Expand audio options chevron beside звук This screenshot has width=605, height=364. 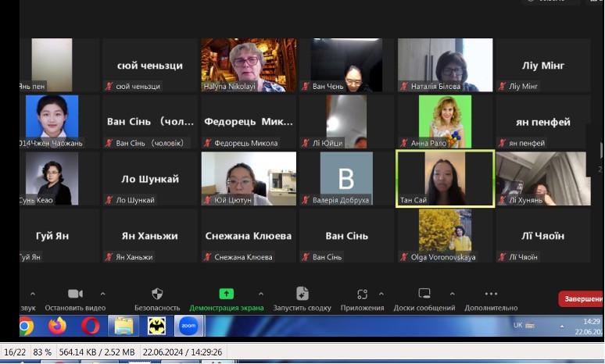click(33, 294)
